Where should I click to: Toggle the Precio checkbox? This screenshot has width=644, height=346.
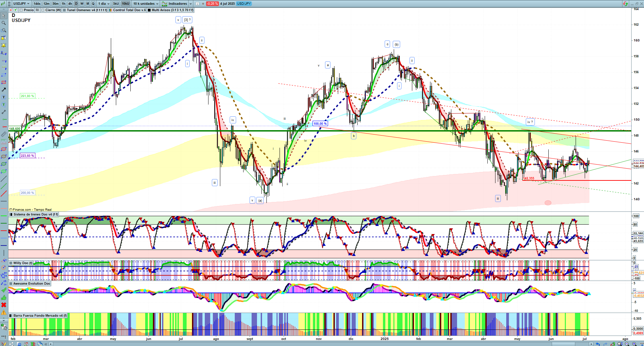pos(22,10)
